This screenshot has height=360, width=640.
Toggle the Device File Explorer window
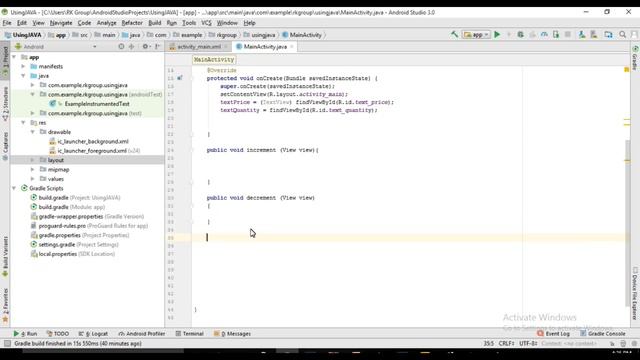pos(635,293)
